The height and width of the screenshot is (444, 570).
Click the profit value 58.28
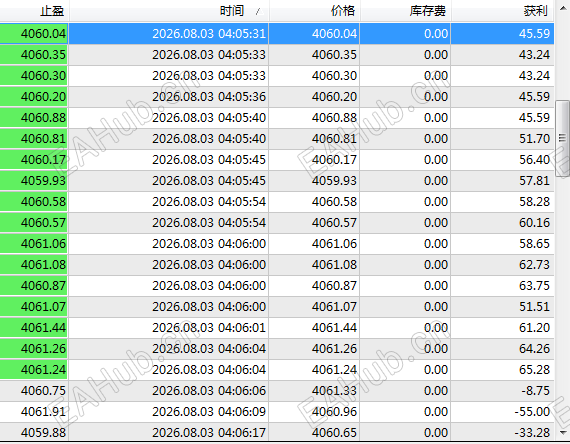click(534, 202)
